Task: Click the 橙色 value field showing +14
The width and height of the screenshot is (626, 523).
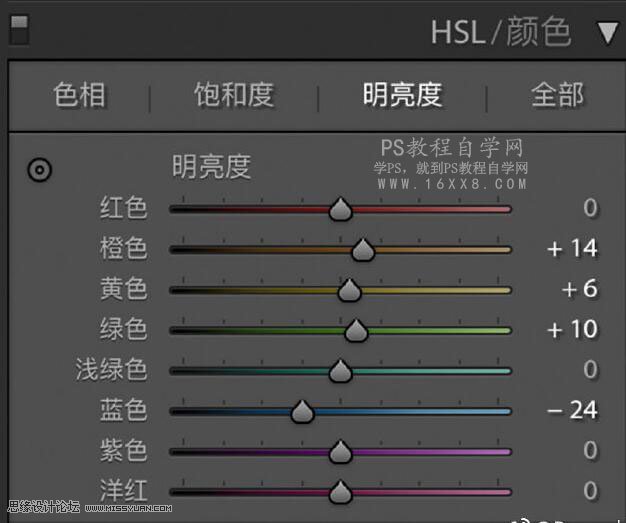Action: [572, 248]
